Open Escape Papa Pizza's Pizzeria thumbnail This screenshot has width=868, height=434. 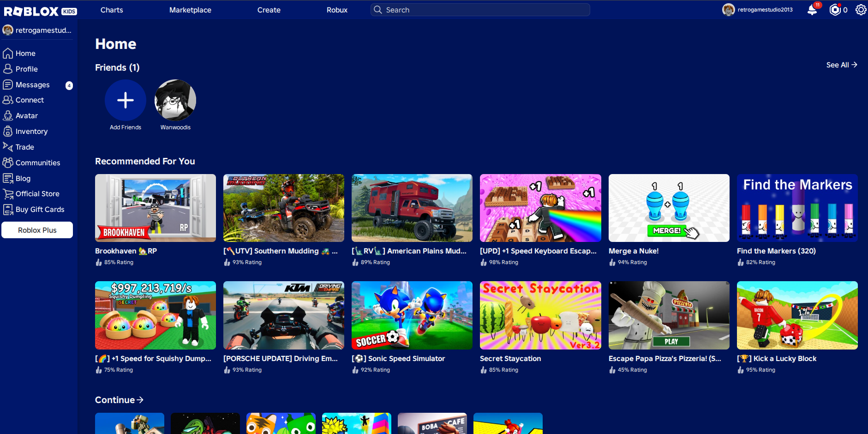pos(669,315)
